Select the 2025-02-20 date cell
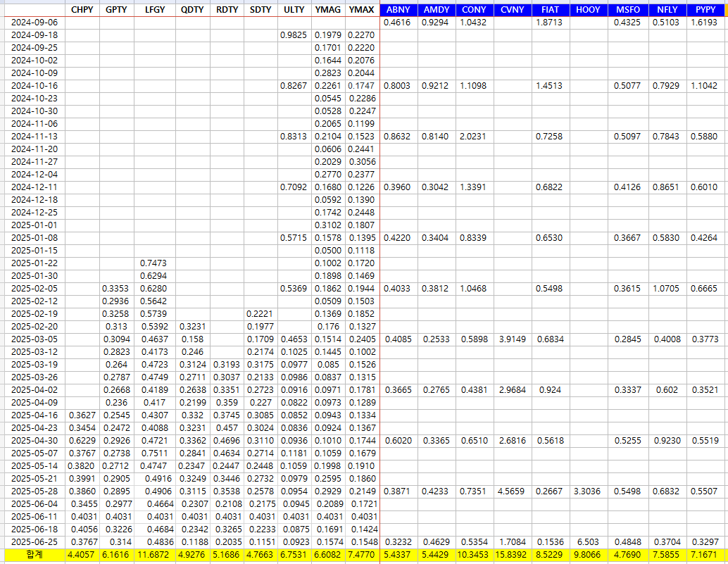Image resolution: width=728 pixels, height=564 pixels. (34, 326)
